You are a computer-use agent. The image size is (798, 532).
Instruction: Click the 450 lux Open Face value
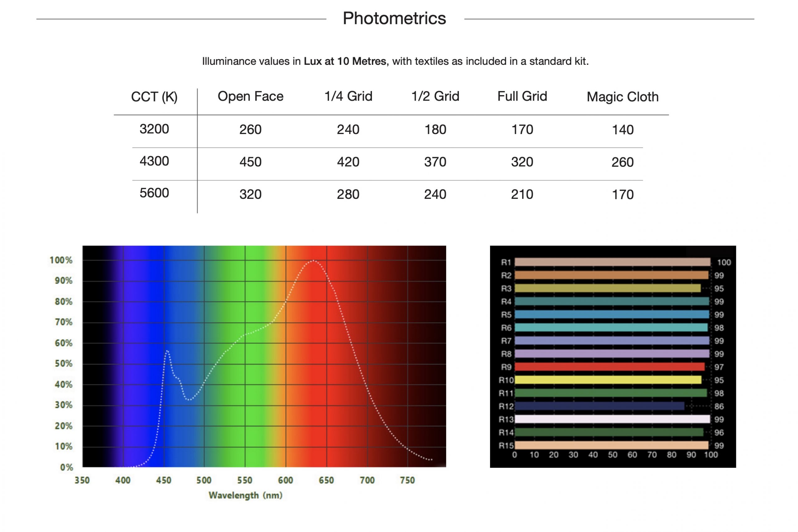click(x=250, y=162)
